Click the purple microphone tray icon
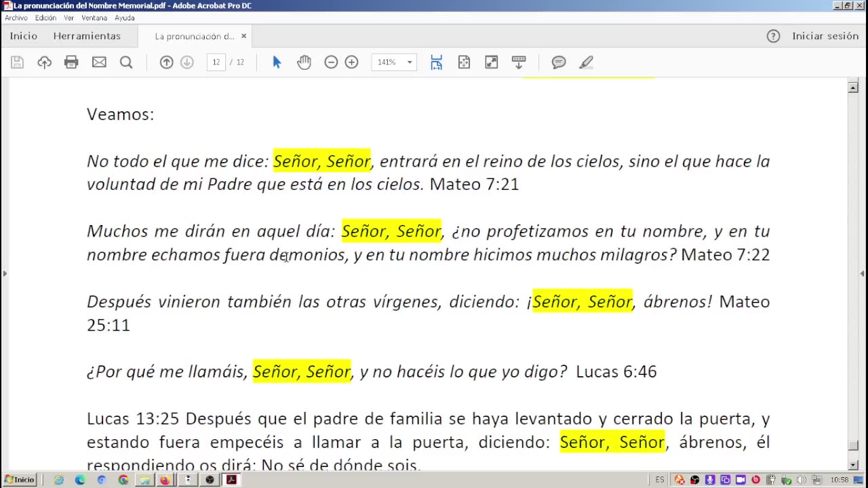This screenshot has width=868, height=488. (710, 480)
